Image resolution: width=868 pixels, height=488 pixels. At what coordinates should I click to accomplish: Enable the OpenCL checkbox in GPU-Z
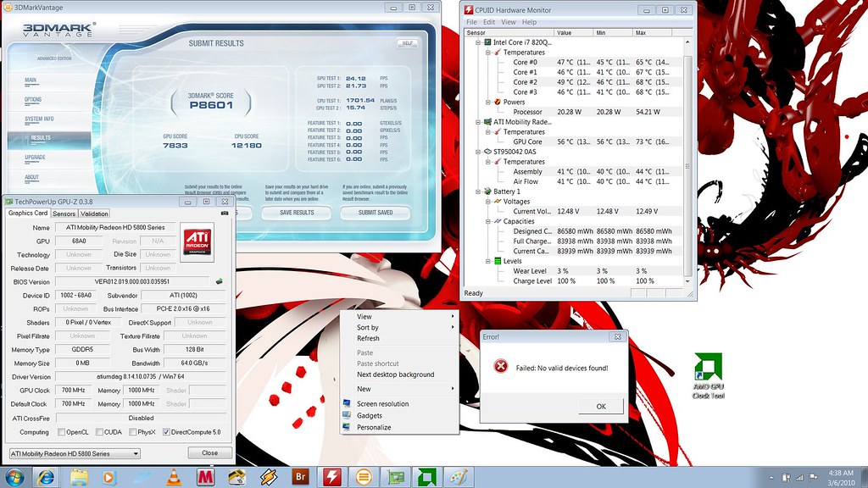(x=61, y=432)
